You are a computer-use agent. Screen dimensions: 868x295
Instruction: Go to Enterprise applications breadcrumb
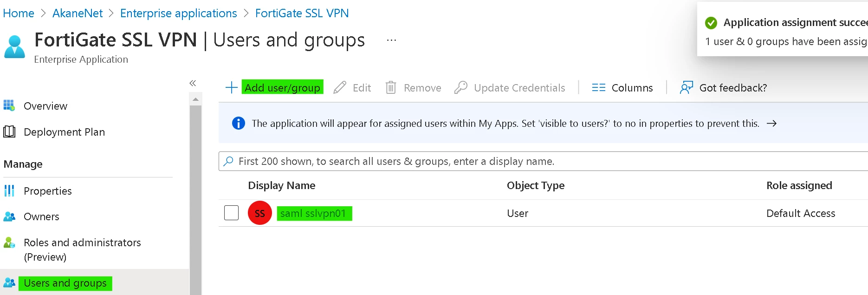(179, 13)
